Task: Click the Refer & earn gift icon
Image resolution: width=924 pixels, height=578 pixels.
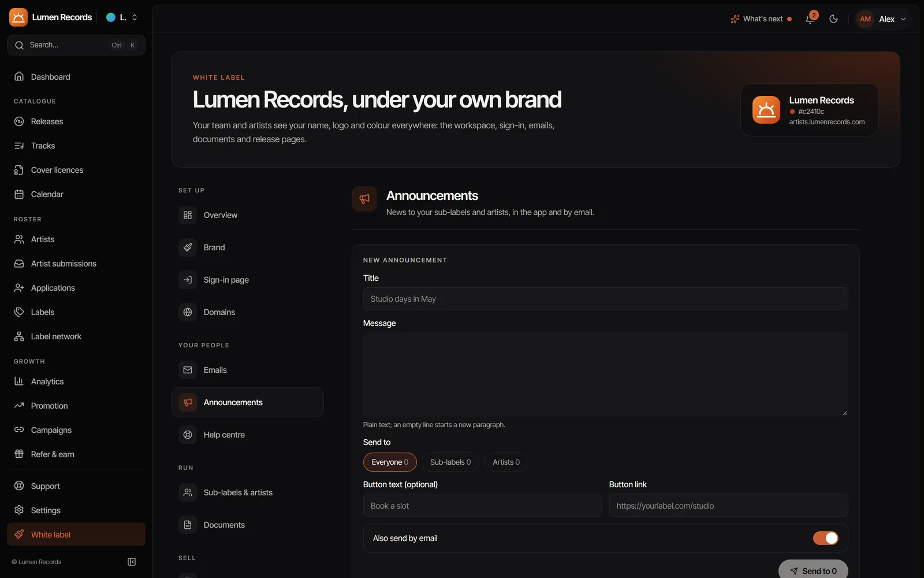Action: pos(19,454)
